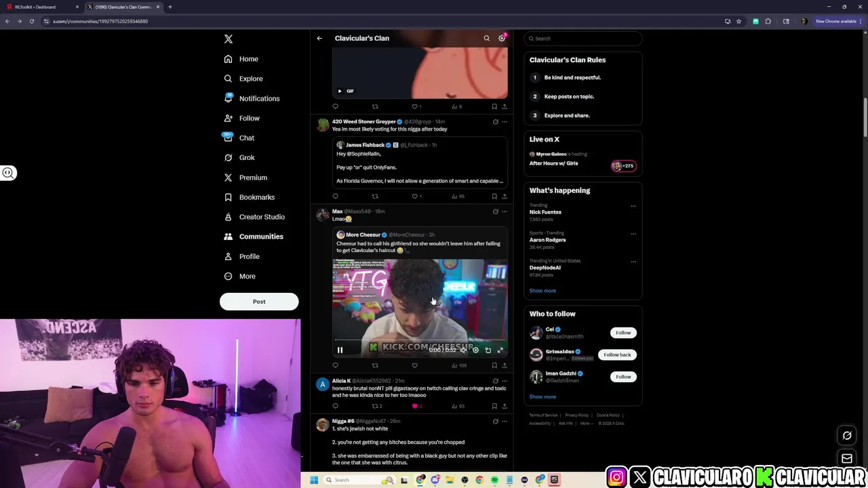Repost the GIF post

coord(375,106)
